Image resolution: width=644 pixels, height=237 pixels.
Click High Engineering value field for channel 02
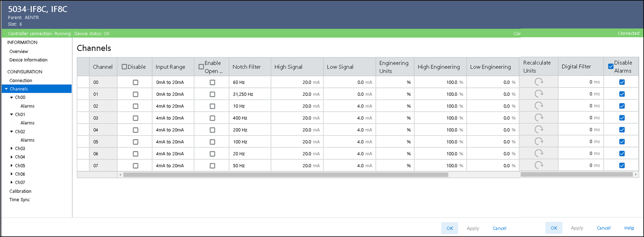(x=440, y=106)
